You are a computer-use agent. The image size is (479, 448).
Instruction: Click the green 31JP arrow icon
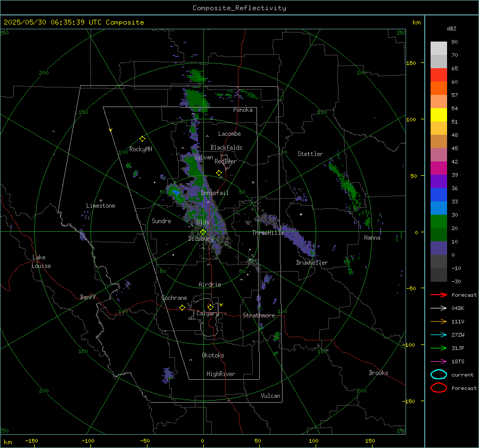point(439,348)
